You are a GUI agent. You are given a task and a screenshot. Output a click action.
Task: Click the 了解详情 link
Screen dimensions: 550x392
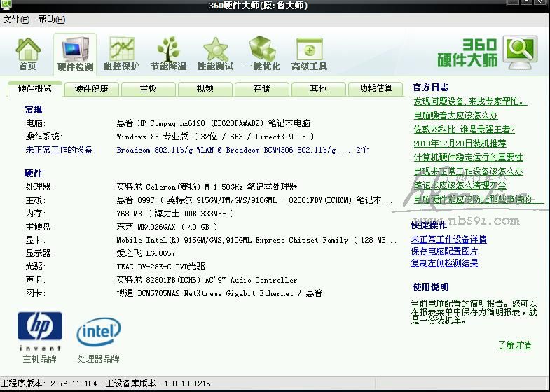[514, 345]
